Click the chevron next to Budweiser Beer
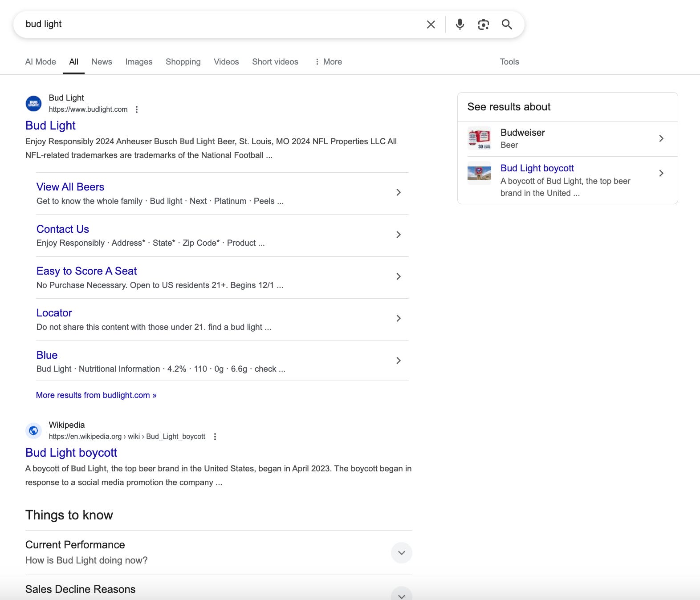This screenshot has height=600, width=700. click(x=661, y=138)
